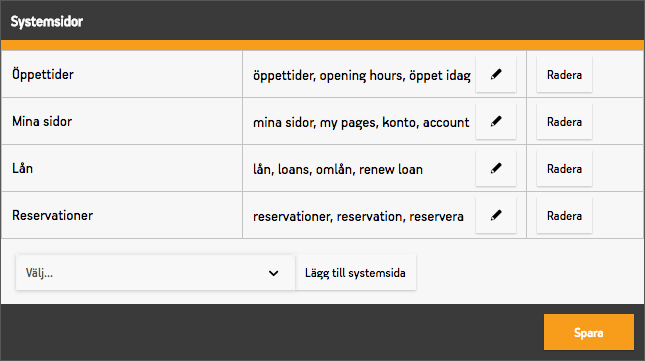Click the Systemsidor header title
The image size is (645, 361).
pyautogui.click(x=46, y=21)
